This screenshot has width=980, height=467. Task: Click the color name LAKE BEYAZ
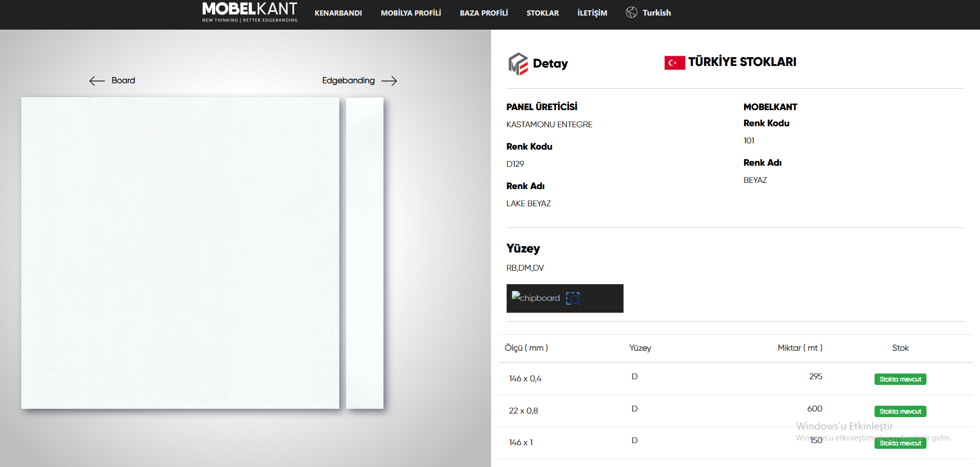528,204
